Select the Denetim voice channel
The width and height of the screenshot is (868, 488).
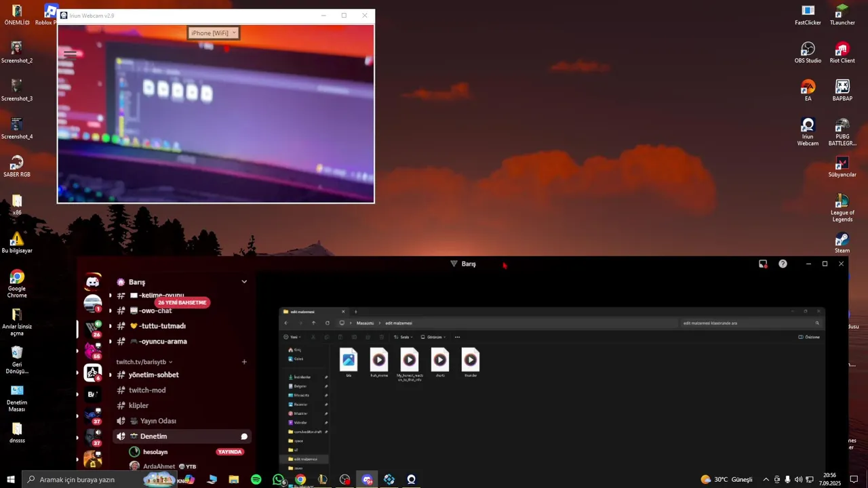pyautogui.click(x=182, y=436)
